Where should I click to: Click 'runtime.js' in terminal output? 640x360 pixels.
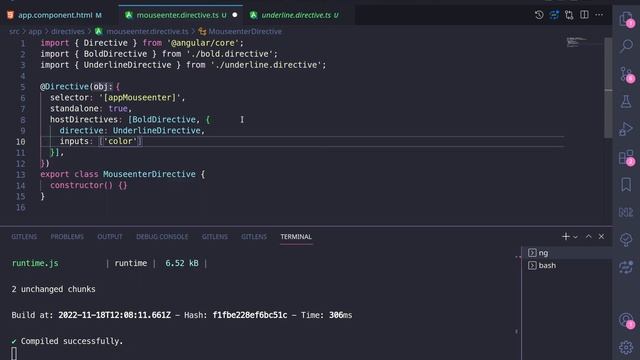pos(35,263)
